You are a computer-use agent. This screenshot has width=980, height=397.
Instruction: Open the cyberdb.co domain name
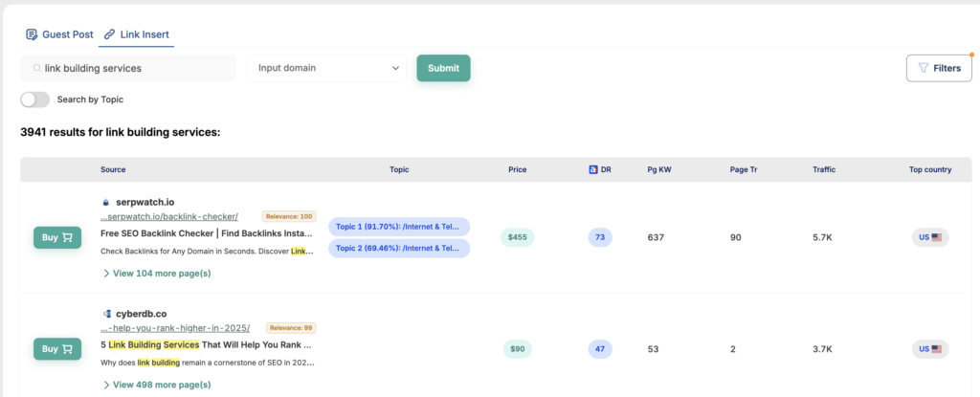(x=142, y=314)
